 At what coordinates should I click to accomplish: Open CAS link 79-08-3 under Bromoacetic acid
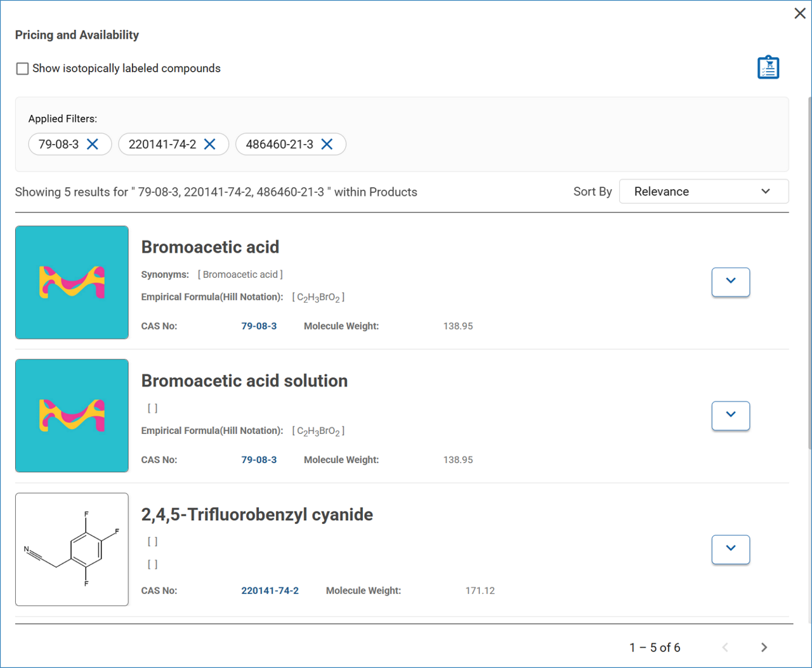(x=259, y=326)
